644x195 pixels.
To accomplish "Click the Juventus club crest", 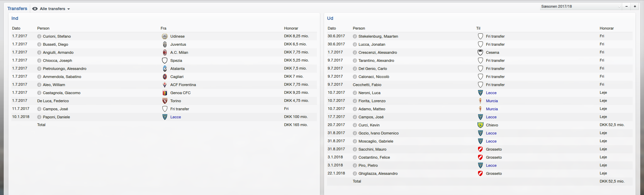I will tap(165, 44).
